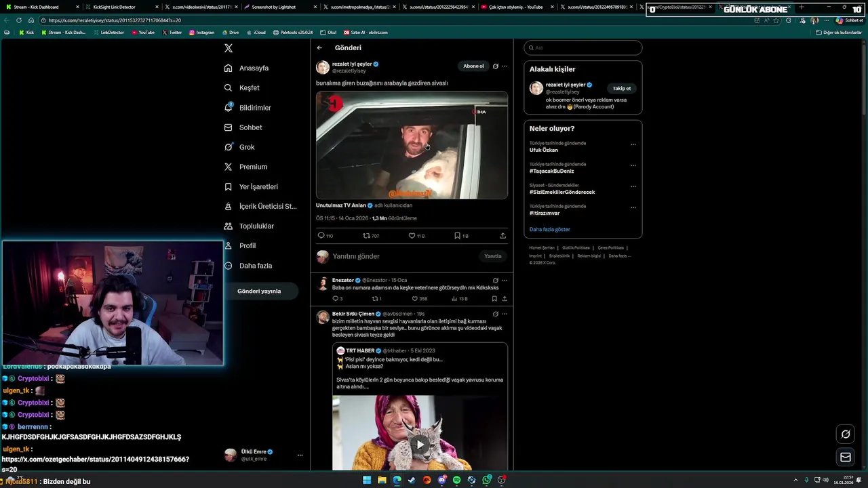Open Topluluklar in the sidebar
Image resolution: width=868 pixels, height=488 pixels.
coord(249,226)
